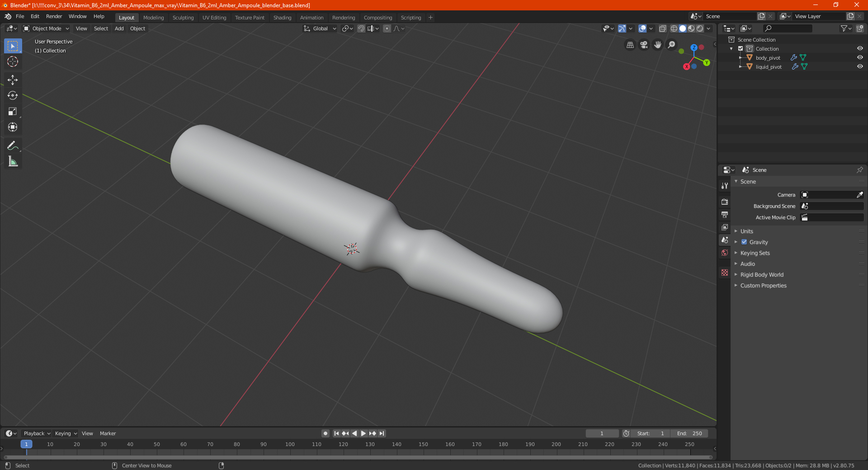This screenshot has height=470, width=868.
Task: Click the Camera eyedropper icon
Action: click(x=859, y=195)
